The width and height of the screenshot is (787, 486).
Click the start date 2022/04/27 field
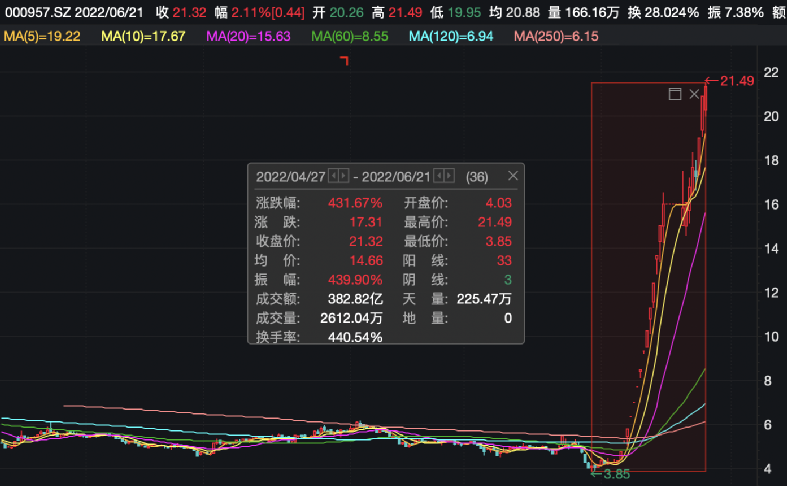pos(291,176)
